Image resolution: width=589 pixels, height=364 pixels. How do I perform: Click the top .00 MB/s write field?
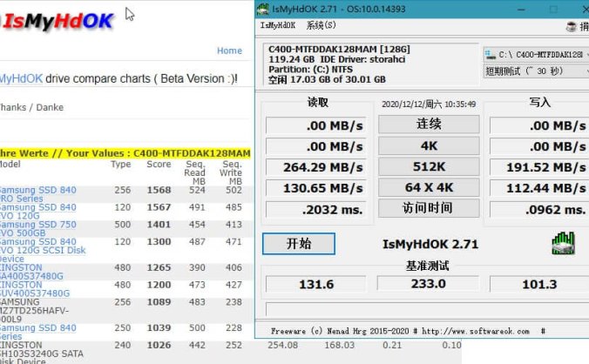[x=538, y=125]
